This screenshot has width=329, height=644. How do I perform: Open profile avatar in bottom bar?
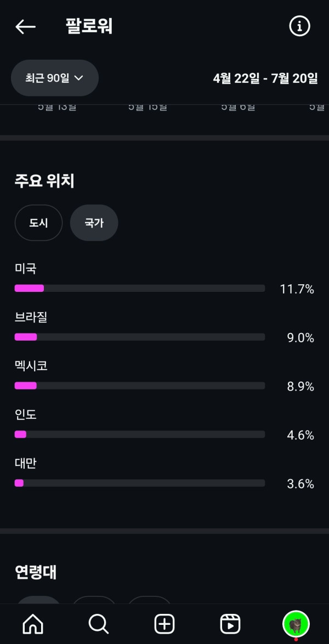(x=296, y=623)
